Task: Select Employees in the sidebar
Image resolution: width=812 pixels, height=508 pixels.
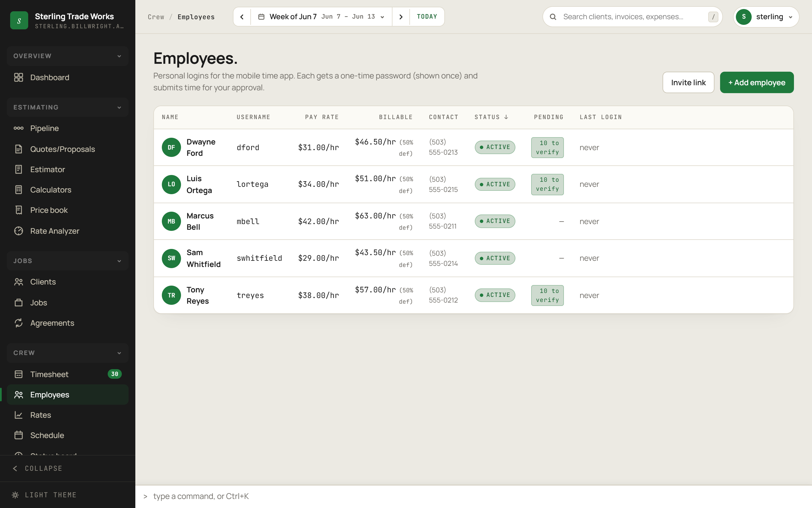Action: [67, 395]
